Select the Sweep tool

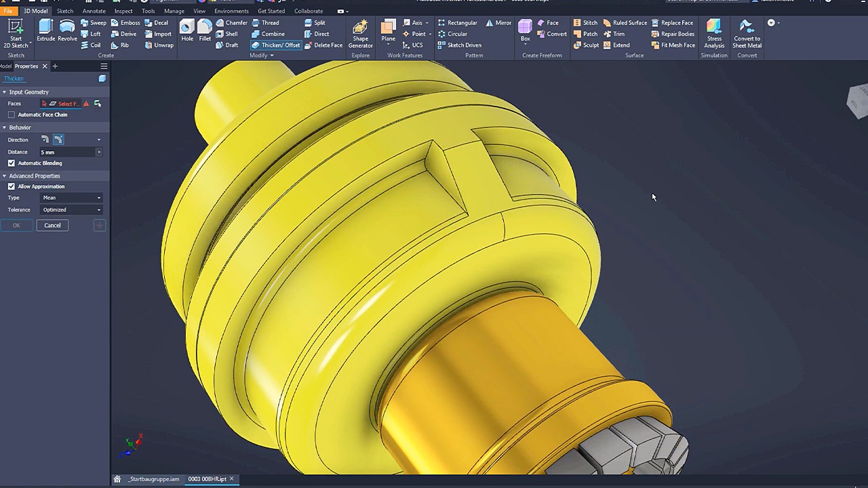click(x=98, y=22)
